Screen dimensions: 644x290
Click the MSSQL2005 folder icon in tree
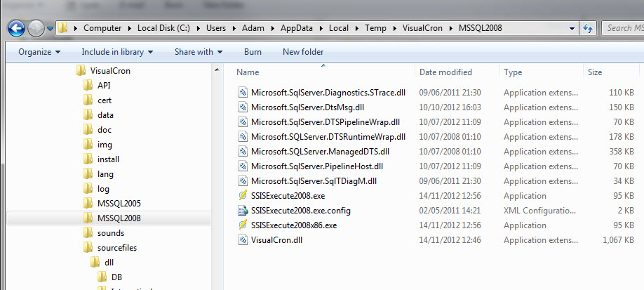[88, 203]
